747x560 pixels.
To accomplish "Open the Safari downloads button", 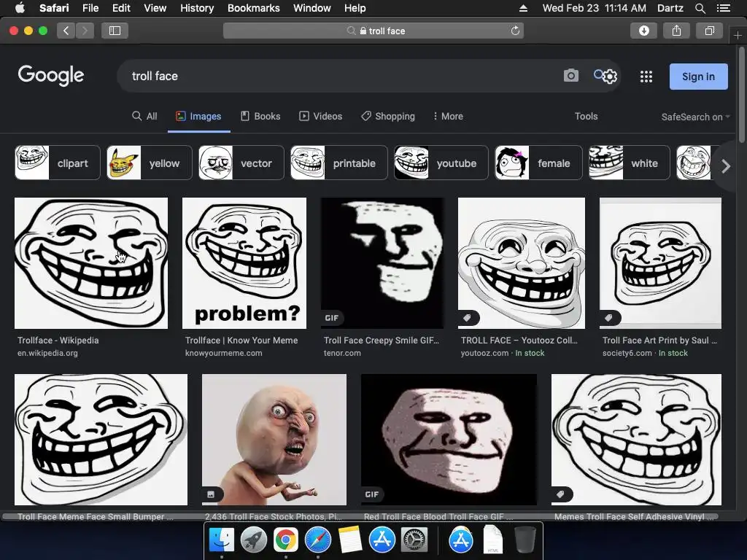I will [643, 31].
